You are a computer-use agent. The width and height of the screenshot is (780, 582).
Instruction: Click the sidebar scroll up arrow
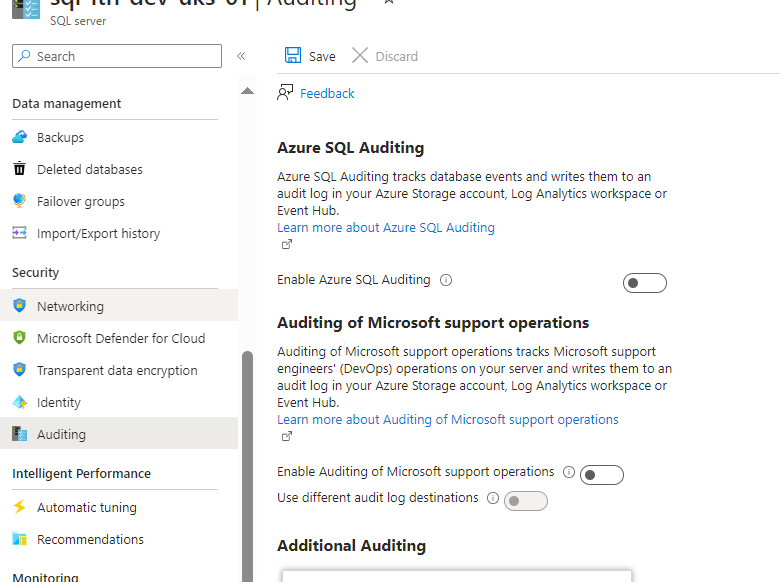pyautogui.click(x=247, y=91)
